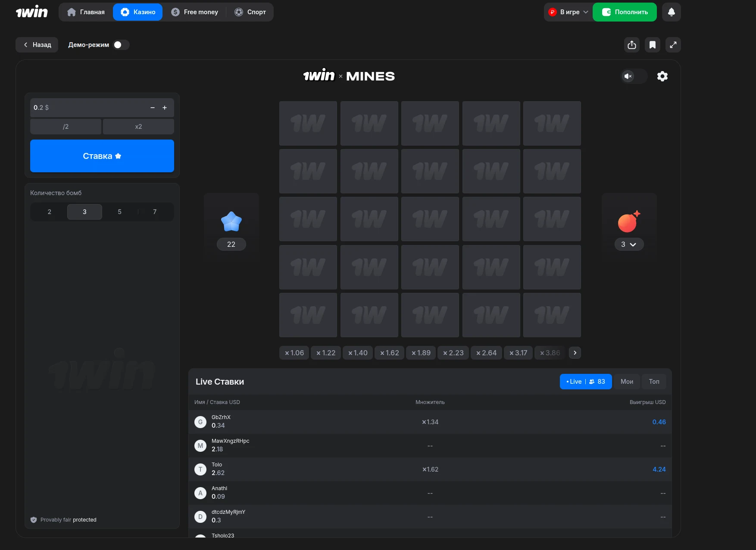Expand game to fullscreen
Screen dimensions: 756x550
point(673,45)
